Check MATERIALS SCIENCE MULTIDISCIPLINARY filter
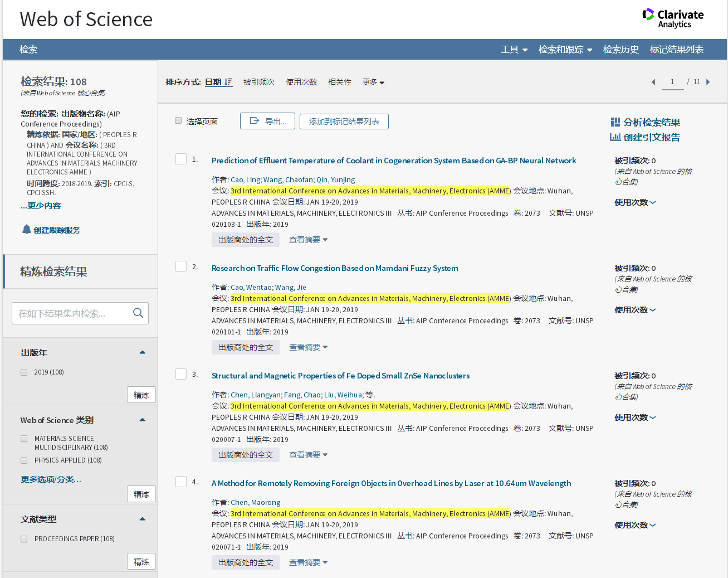This screenshot has height=578, width=728. tap(24, 439)
